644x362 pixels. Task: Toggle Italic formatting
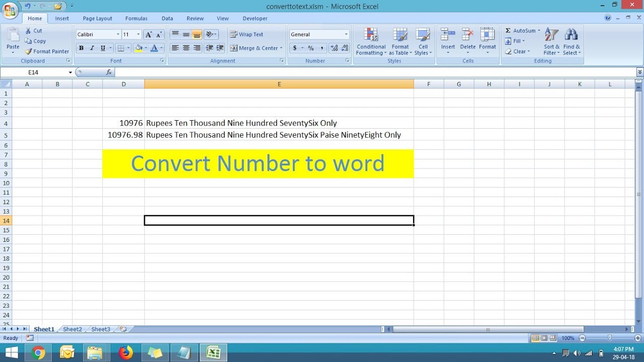[x=92, y=48]
